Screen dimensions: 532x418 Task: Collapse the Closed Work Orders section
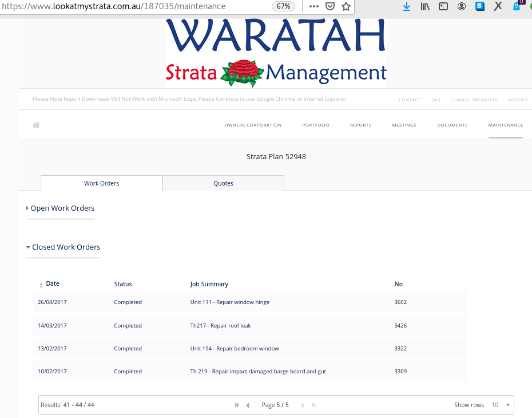click(x=66, y=247)
